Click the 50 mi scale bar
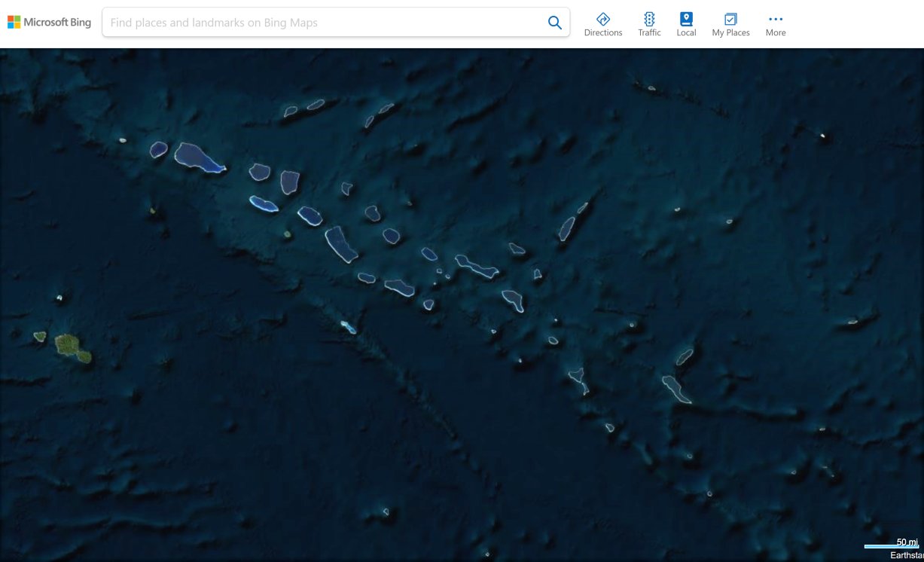 point(891,545)
